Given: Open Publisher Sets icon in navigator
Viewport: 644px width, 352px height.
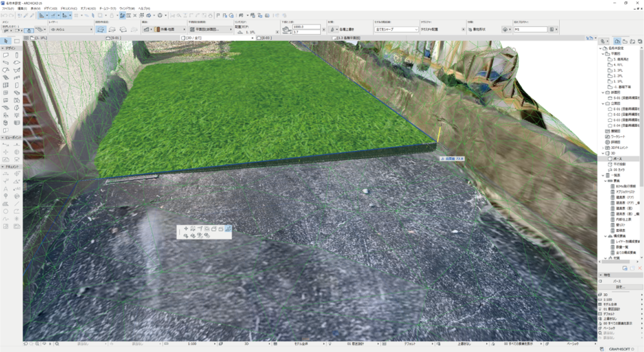Looking at the screenshot, I should click(x=640, y=41).
